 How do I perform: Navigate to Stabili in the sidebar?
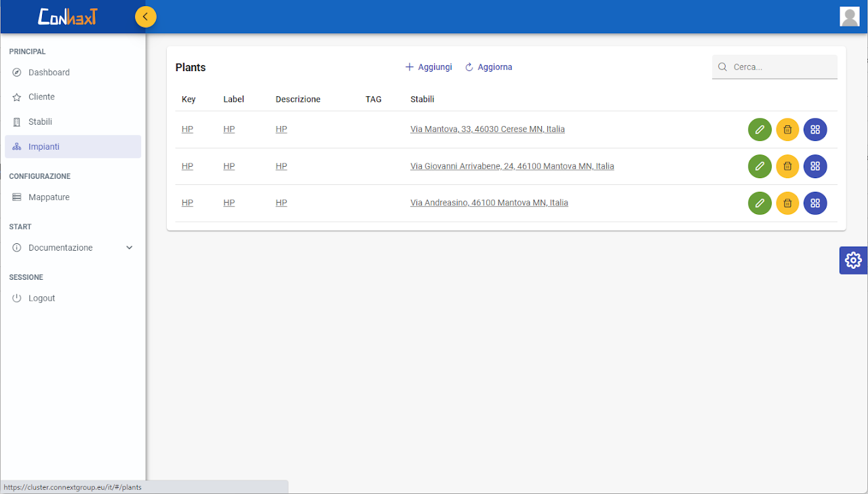click(x=40, y=122)
